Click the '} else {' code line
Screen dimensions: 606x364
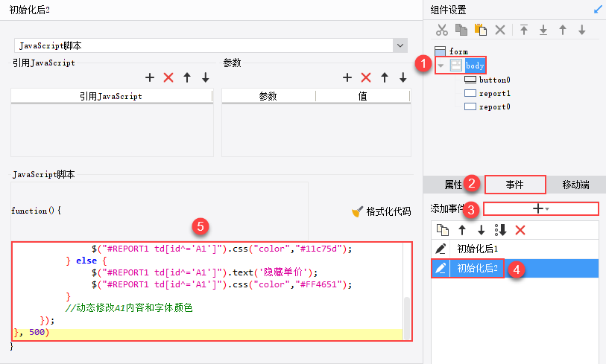tap(86, 261)
